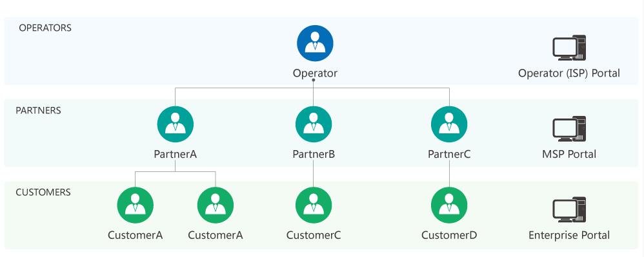The width and height of the screenshot is (644, 257).
Task: Click the Enterprise Portal computer icon
Action: coord(569,209)
